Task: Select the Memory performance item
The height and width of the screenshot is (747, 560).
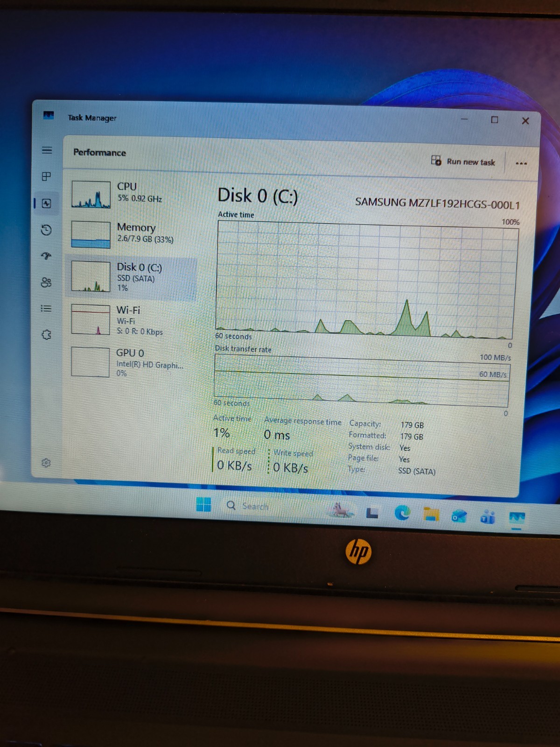Action: coord(132,234)
